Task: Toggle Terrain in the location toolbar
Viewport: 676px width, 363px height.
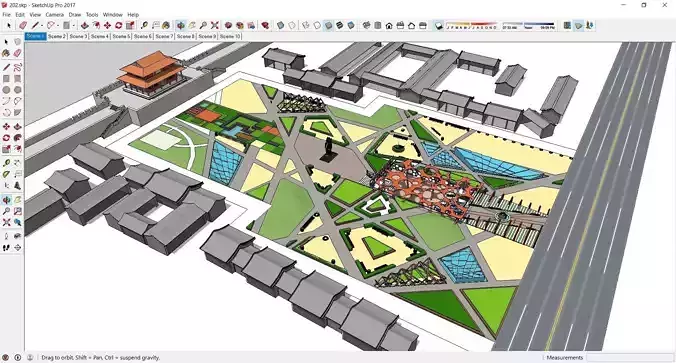Action: [579, 25]
